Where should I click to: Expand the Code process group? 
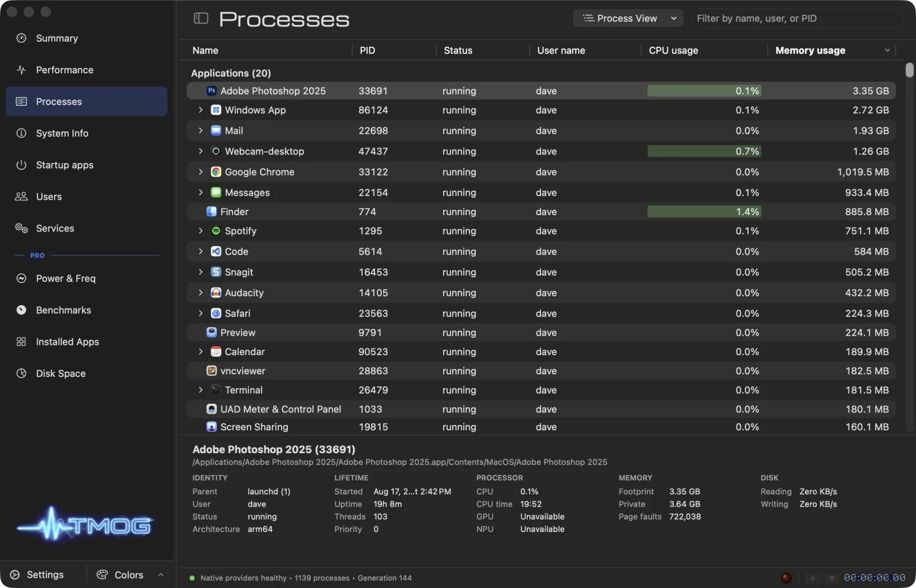coord(201,251)
